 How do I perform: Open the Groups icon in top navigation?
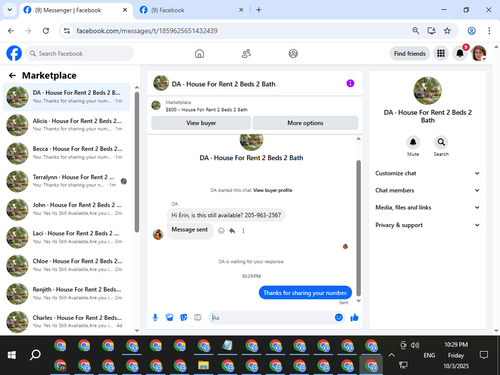293,53
